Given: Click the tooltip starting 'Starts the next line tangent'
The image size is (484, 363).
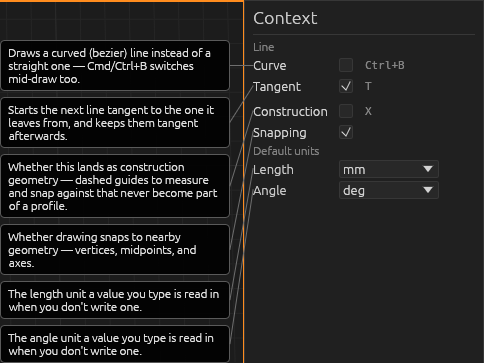Looking at the screenshot, I should [115, 123].
